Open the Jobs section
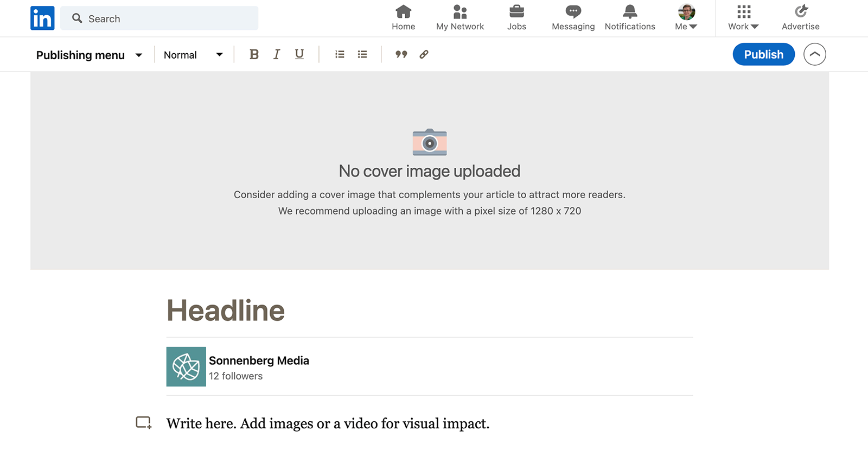The image size is (868, 462). (516, 18)
